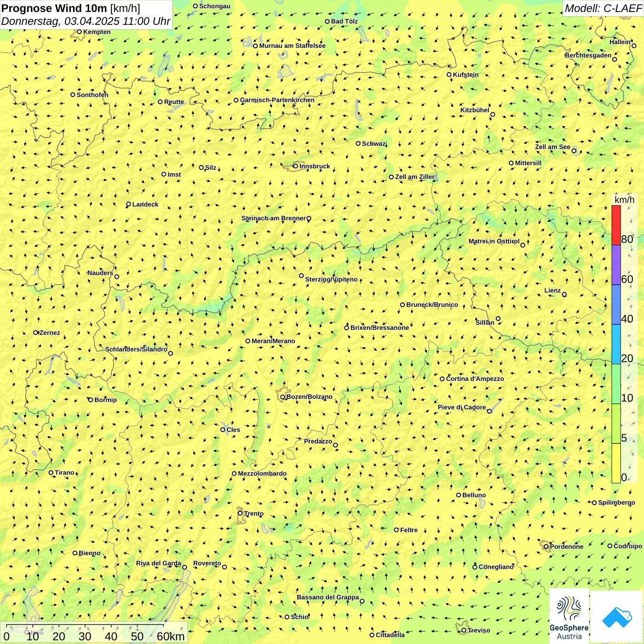The width and height of the screenshot is (644, 644).
Task: Click the Sterzing/Vipiteno label
Action: tap(331, 279)
